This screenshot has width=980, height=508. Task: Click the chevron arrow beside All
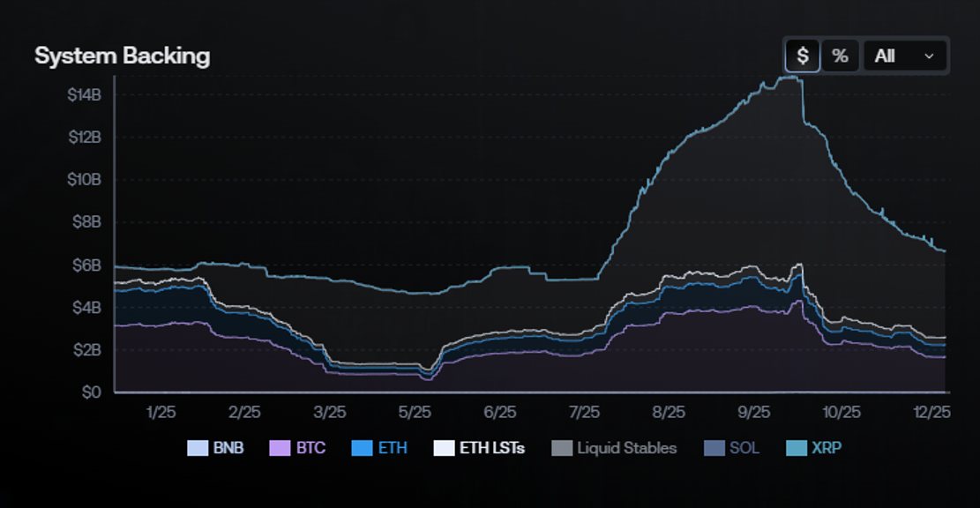point(929,56)
